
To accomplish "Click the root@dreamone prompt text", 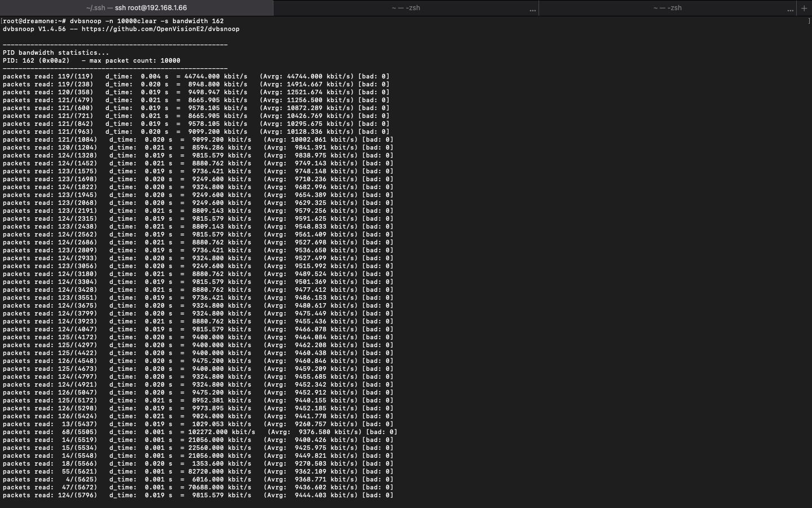I will 34,21.
